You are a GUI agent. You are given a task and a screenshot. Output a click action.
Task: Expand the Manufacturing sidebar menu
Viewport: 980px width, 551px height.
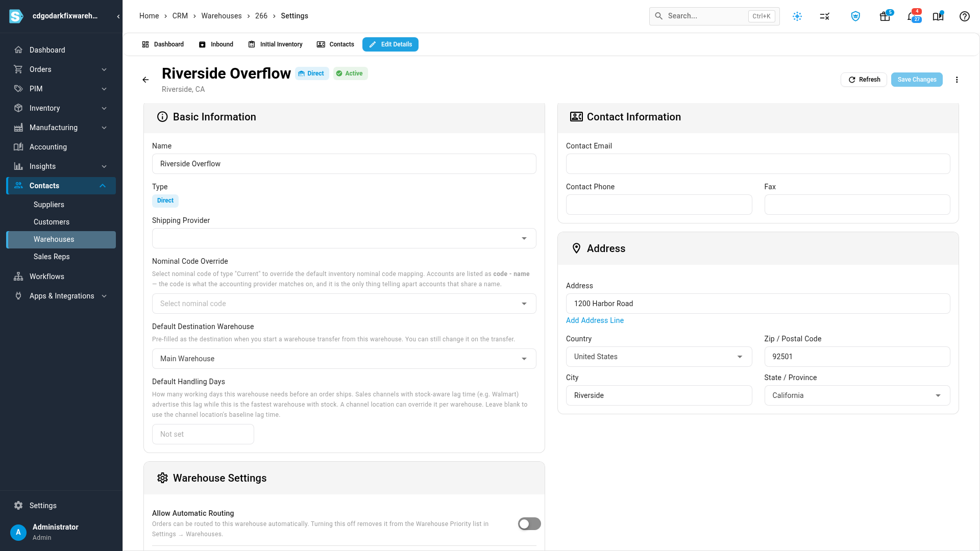click(104, 128)
